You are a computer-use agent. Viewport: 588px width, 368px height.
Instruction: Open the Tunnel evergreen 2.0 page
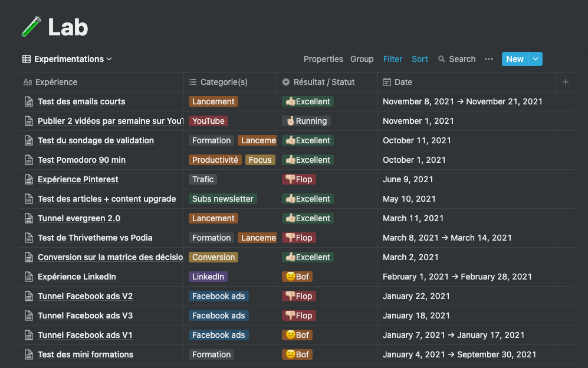pos(79,218)
